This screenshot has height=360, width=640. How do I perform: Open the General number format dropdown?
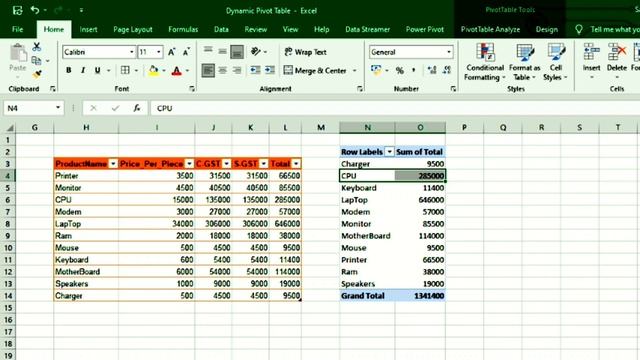(449, 52)
